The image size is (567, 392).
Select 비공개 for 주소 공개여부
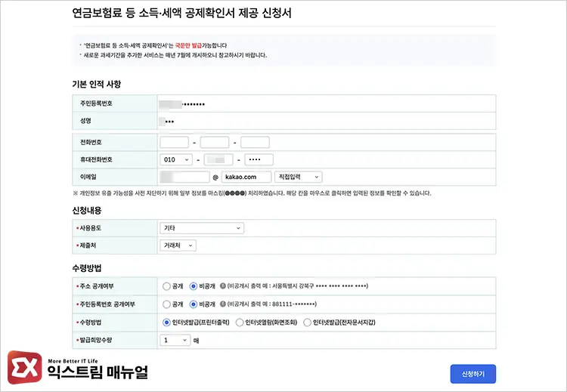(x=193, y=286)
